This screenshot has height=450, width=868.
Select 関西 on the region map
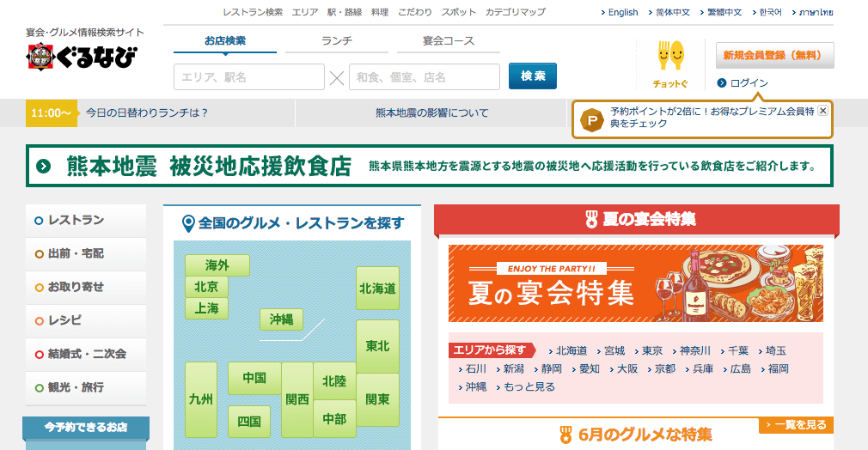[x=297, y=399]
